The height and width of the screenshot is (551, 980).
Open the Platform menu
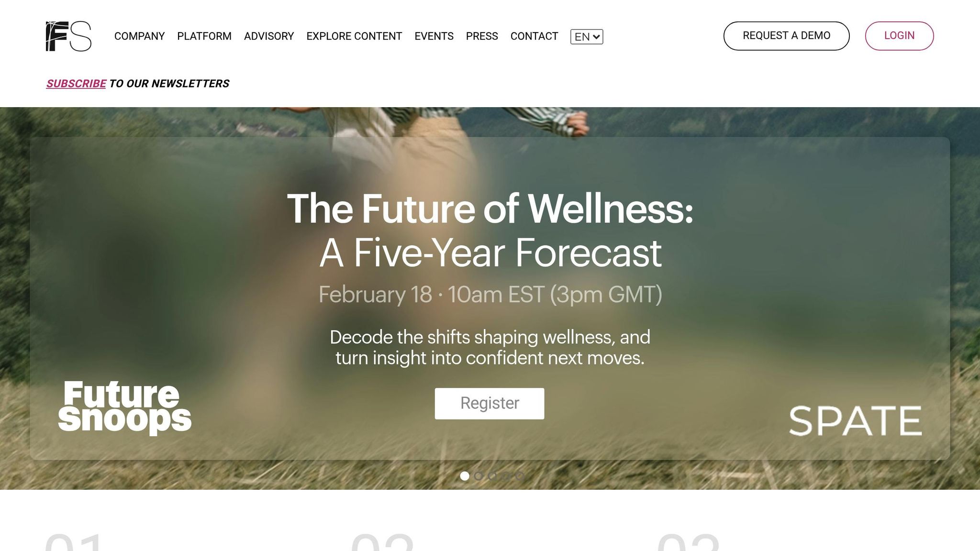(204, 36)
